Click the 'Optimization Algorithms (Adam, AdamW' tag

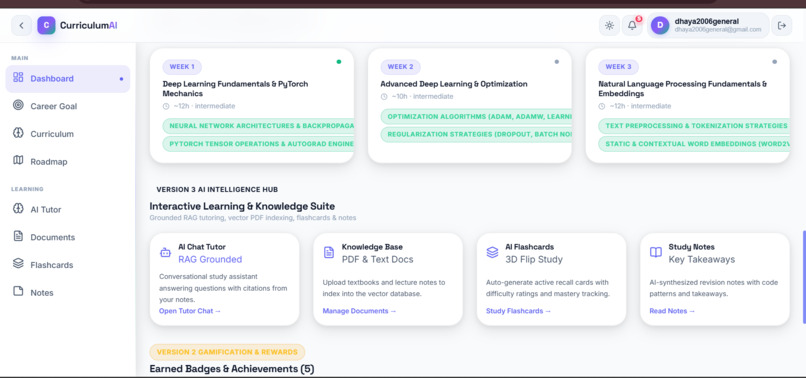477,116
